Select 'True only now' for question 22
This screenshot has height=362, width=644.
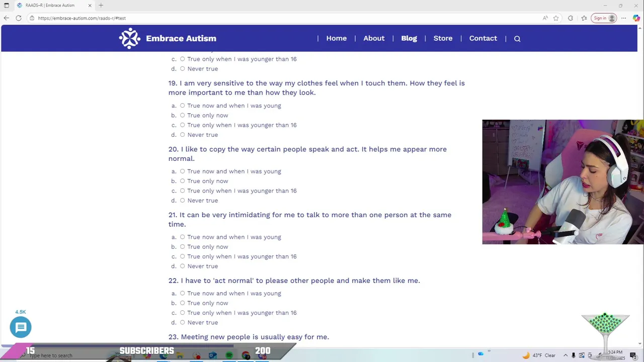pos(183,303)
